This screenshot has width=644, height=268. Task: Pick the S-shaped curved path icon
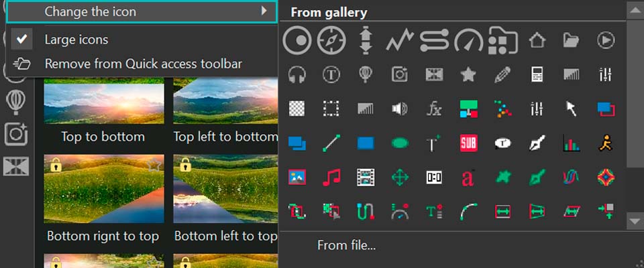pyautogui.click(x=434, y=40)
